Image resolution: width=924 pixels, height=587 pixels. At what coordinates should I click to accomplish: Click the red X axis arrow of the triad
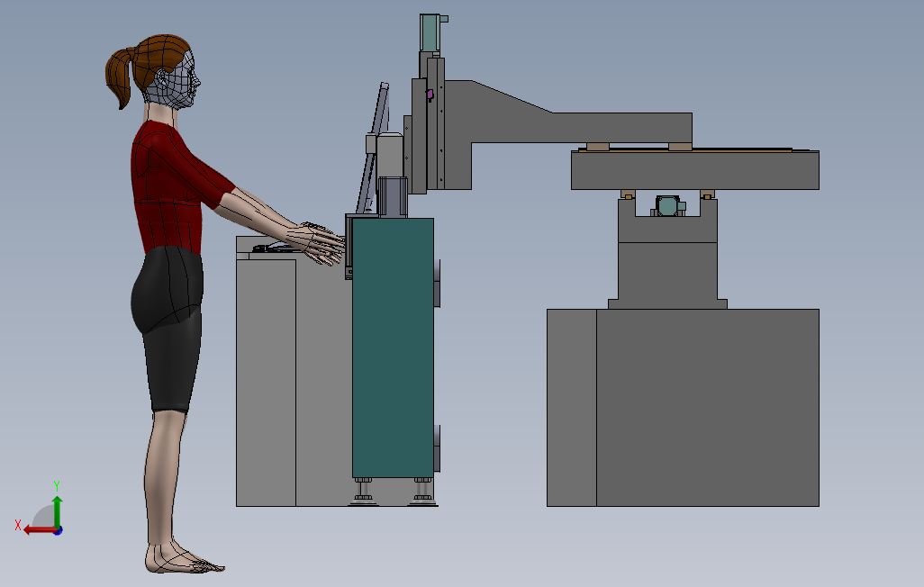click(x=39, y=530)
